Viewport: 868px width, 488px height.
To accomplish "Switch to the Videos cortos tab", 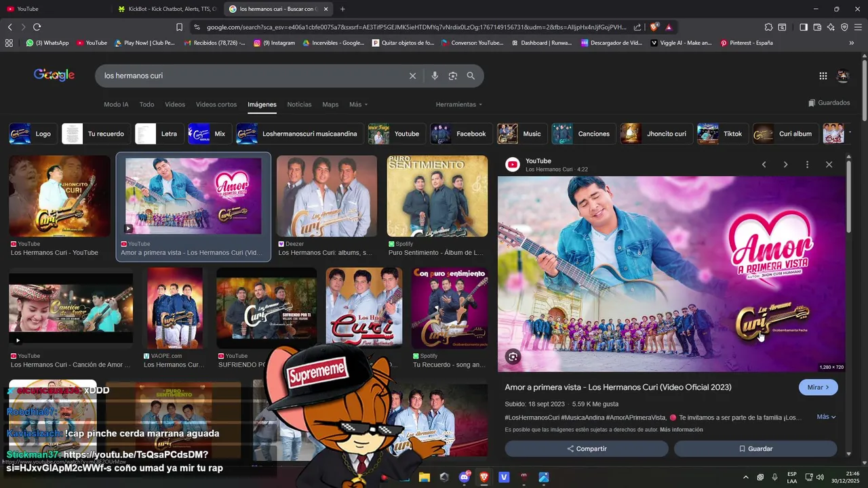I will pyautogui.click(x=216, y=104).
